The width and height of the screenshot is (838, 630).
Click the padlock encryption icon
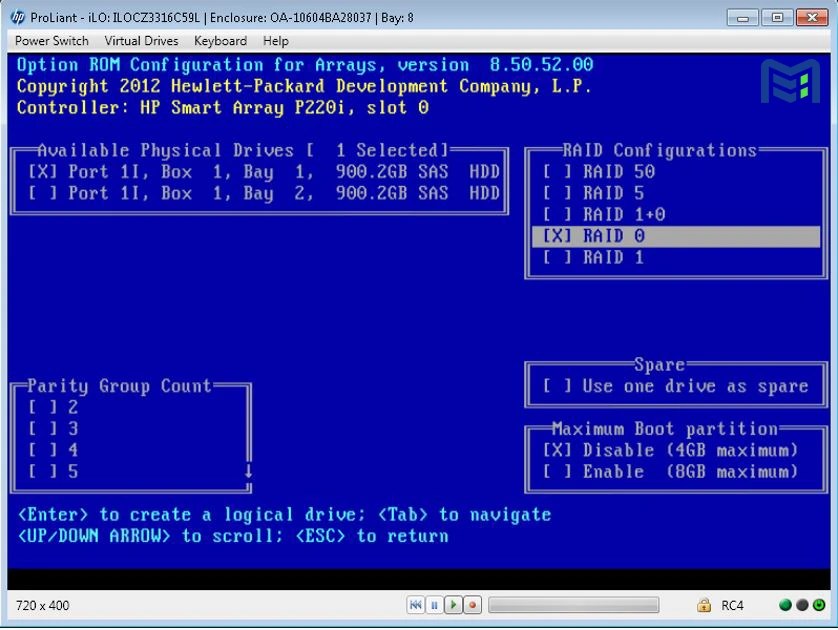click(x=704, y=605)
